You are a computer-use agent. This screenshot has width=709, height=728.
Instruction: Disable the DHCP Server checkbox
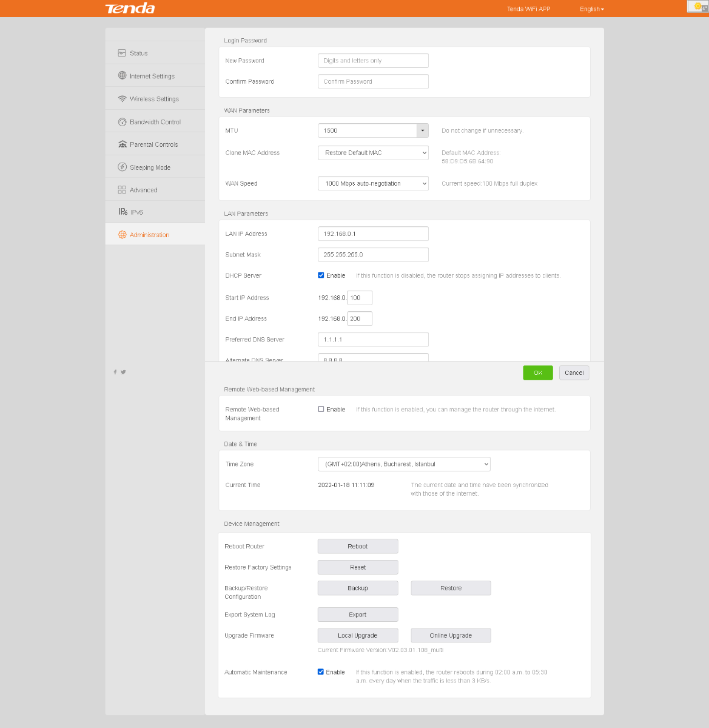tap(321, 275)
